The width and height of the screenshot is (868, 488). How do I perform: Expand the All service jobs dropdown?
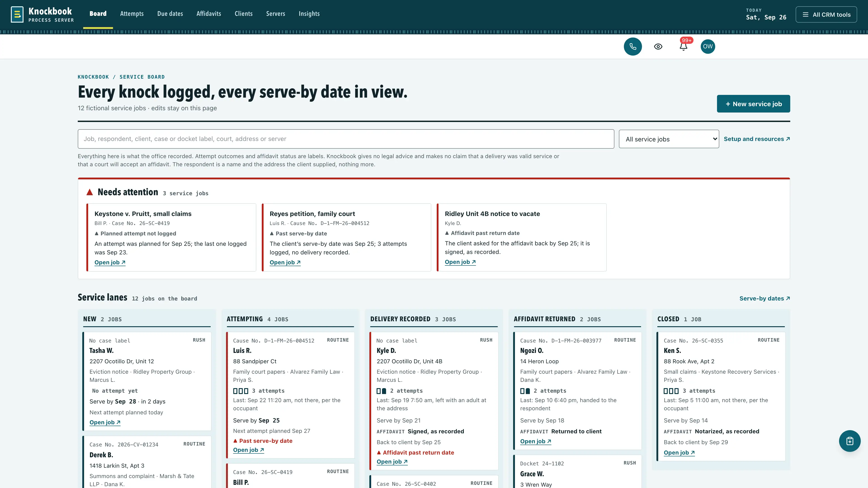point(669,139)
